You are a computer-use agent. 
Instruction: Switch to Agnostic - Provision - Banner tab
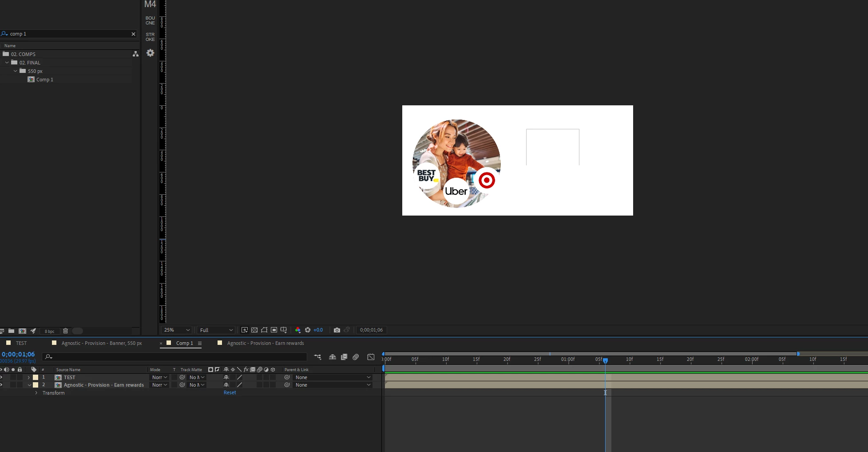click(102, 343)
